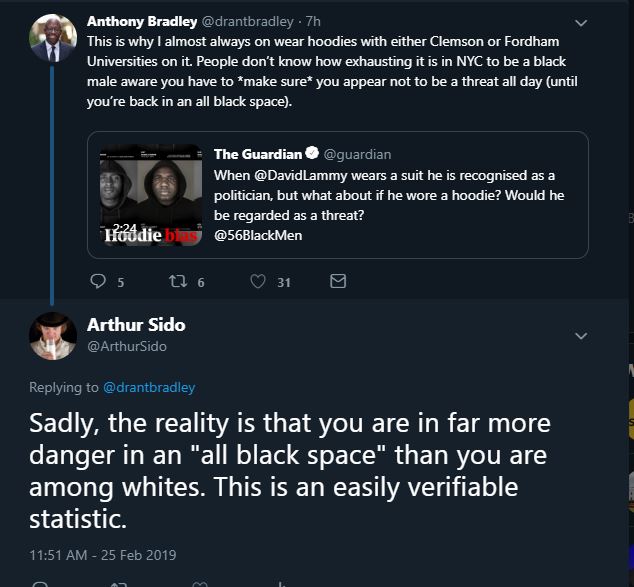
Task: Open Anthony Bradley's profile picture
Action: point(53,38)
